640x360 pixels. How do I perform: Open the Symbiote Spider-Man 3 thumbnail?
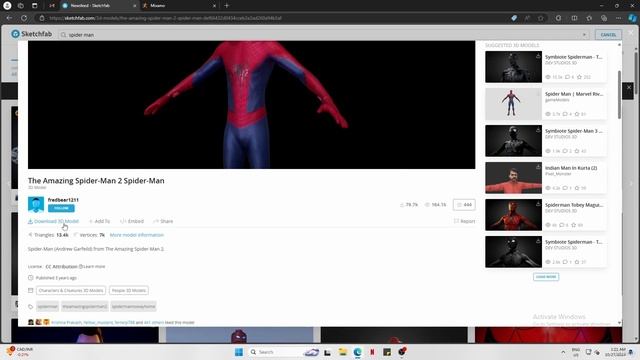click(513, 141)
